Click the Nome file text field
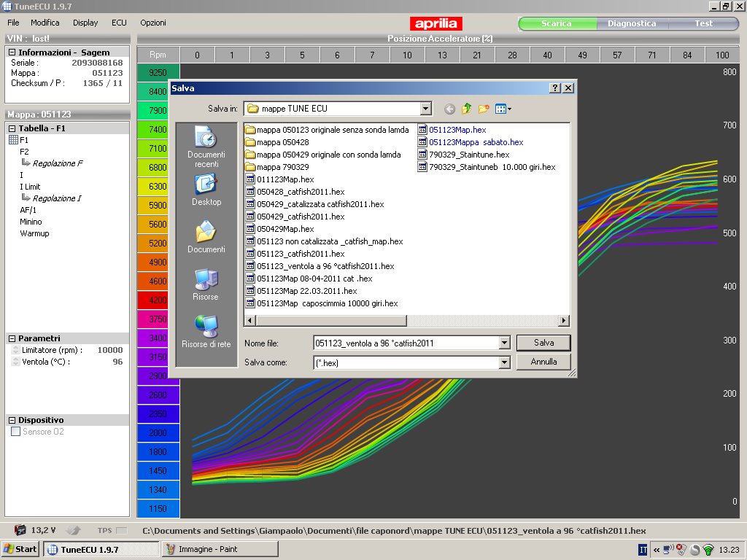 (406, 343)
